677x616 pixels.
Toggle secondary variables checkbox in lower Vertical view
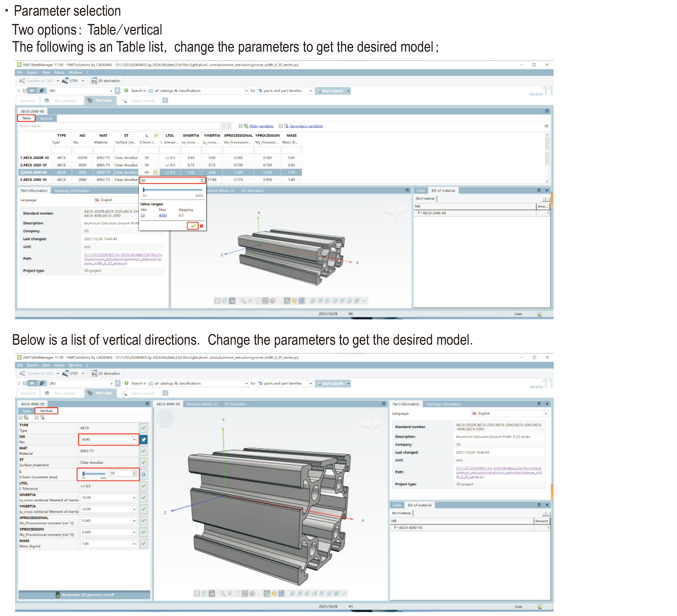click(x=37, y=417)
